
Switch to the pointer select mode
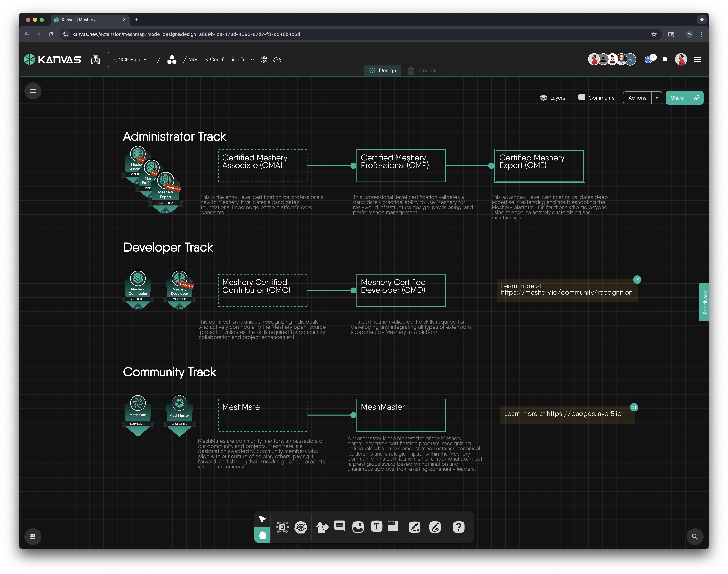pos(262,519)
